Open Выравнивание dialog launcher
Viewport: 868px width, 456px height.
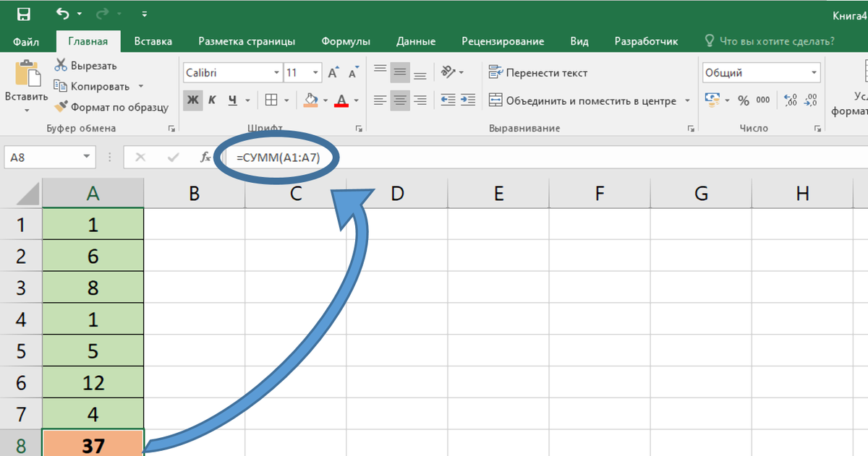690,129
